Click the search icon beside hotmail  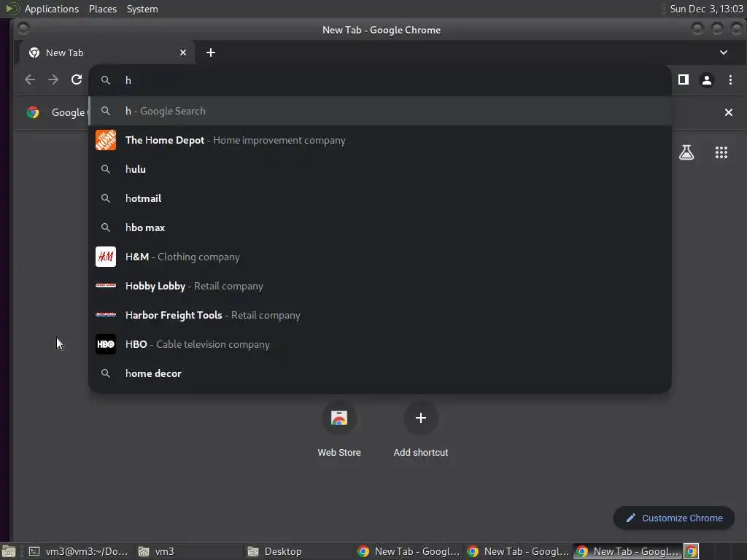coord(106,198)
